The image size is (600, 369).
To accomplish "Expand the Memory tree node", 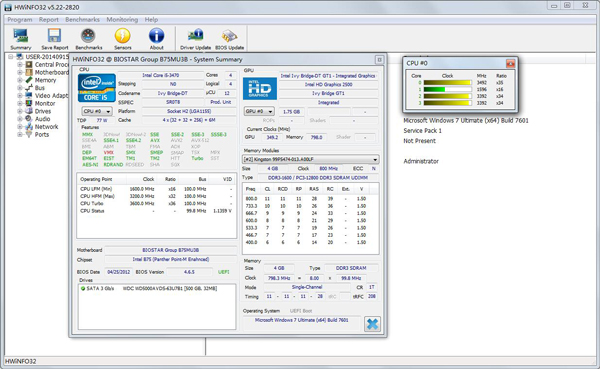I will click(20, 80).
